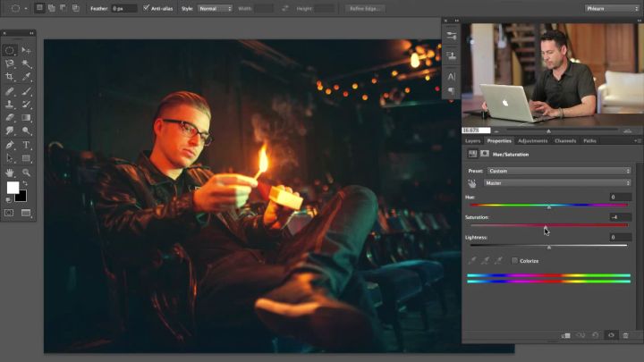This screenshot has height=362, width=644.
Task: Select the Brush tool
Action: coord(26,91)
